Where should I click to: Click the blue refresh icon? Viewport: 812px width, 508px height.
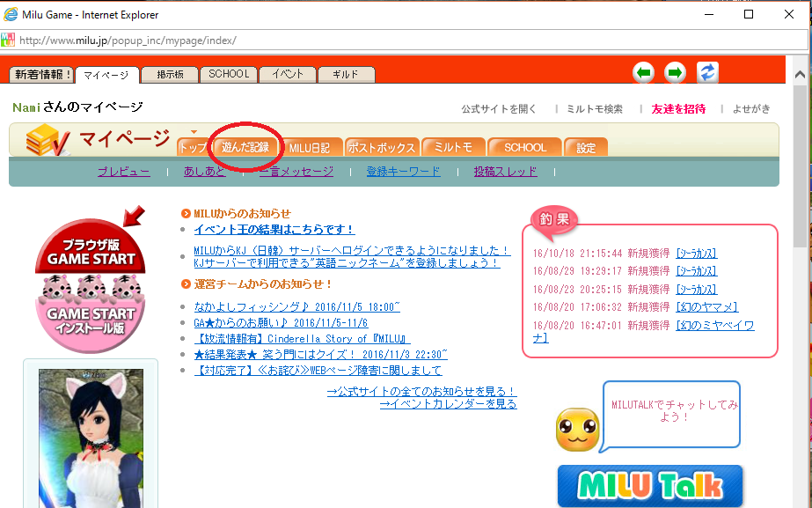[707, 73]
